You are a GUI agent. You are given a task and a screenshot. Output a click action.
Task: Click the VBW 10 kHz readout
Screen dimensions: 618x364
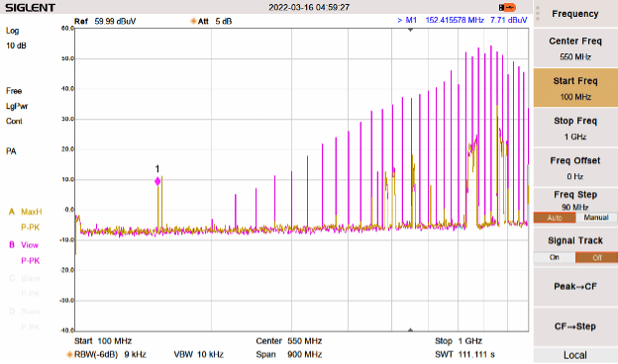coord(199,354)
